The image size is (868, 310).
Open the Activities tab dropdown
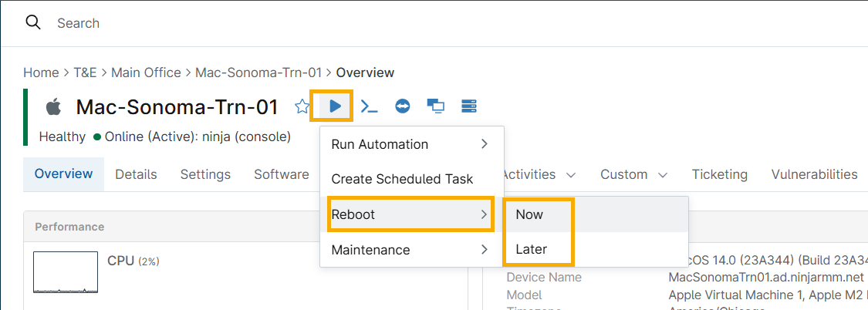pyautogui.click(x=537, y=174)
